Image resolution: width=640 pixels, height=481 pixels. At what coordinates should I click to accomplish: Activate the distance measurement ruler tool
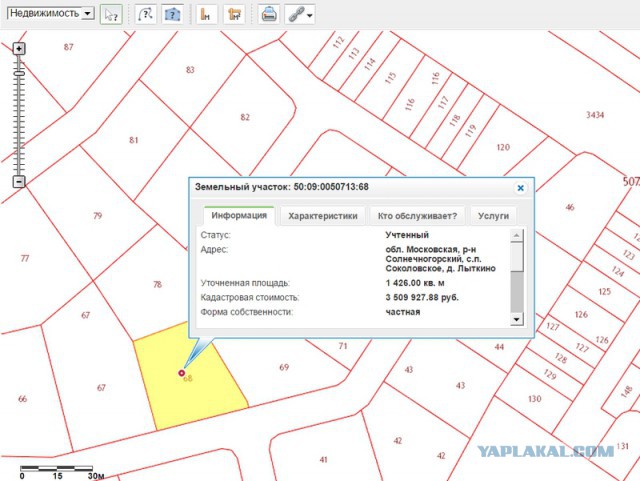click(x=206, y=14)
